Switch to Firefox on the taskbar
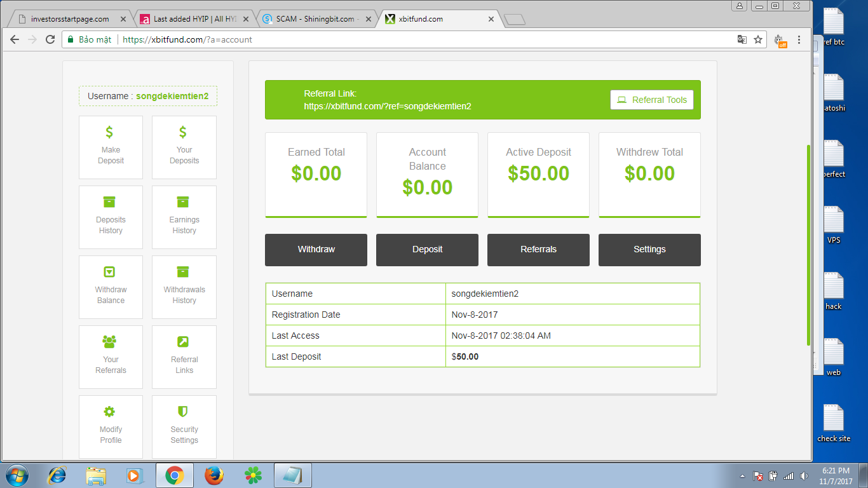Image resolution: width=868 pixels, height=488 pixels. tap(214, 475)
